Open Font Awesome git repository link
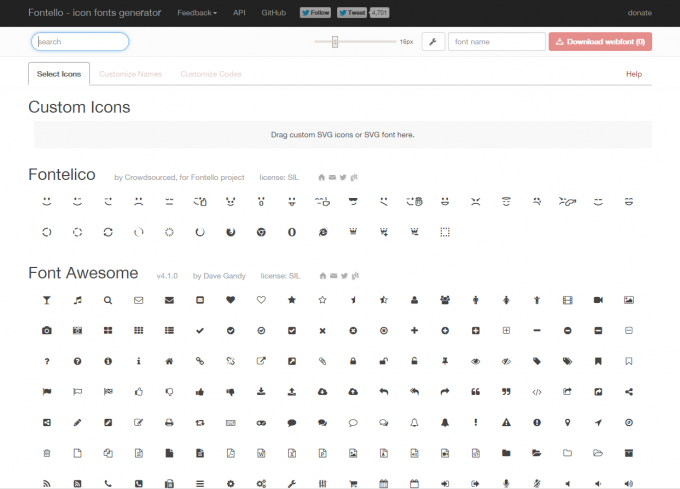680x489 pixels. pos(355,276)
